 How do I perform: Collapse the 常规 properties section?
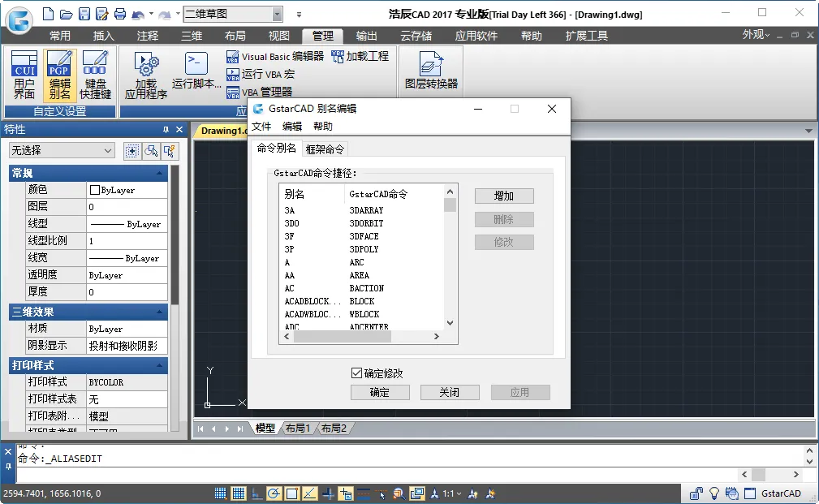tap(161, 174)
